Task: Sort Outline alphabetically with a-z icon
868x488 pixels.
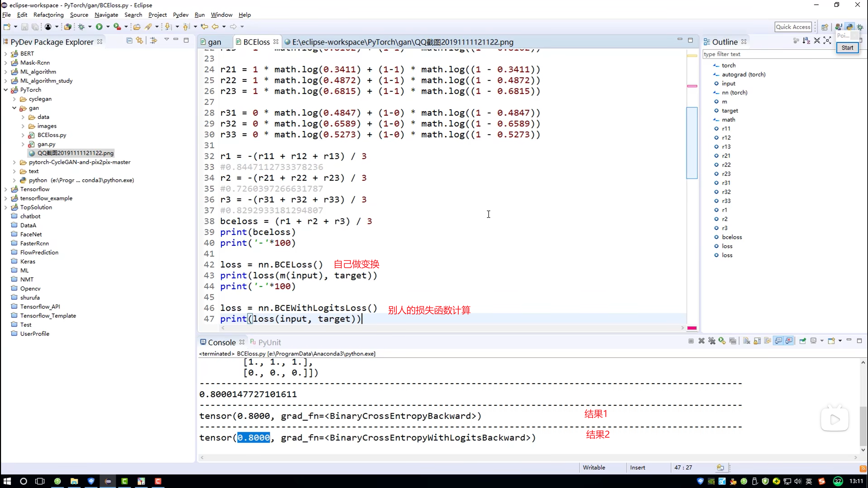Action: (x=806, y=41)
